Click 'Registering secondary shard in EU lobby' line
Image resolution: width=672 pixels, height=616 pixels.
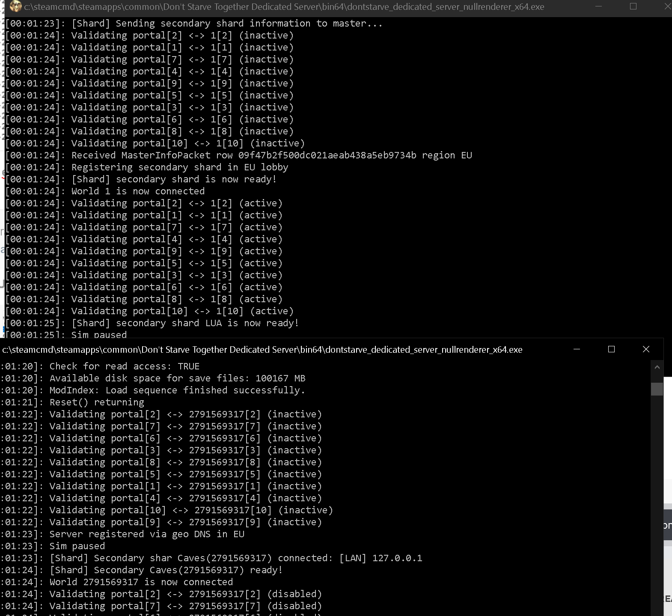pos(147,167)
